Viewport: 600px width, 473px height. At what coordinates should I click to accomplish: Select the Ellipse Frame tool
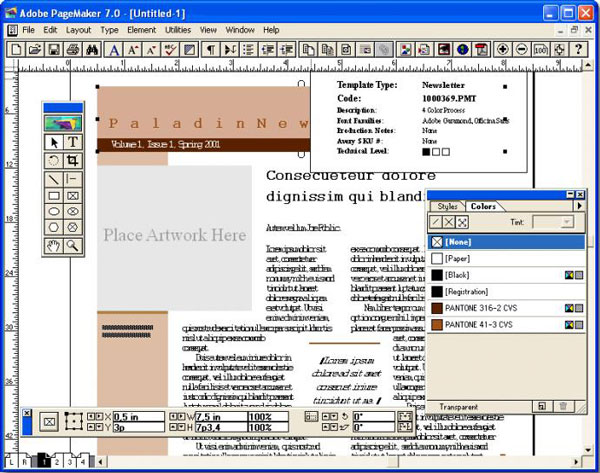[x=72, y=212]
